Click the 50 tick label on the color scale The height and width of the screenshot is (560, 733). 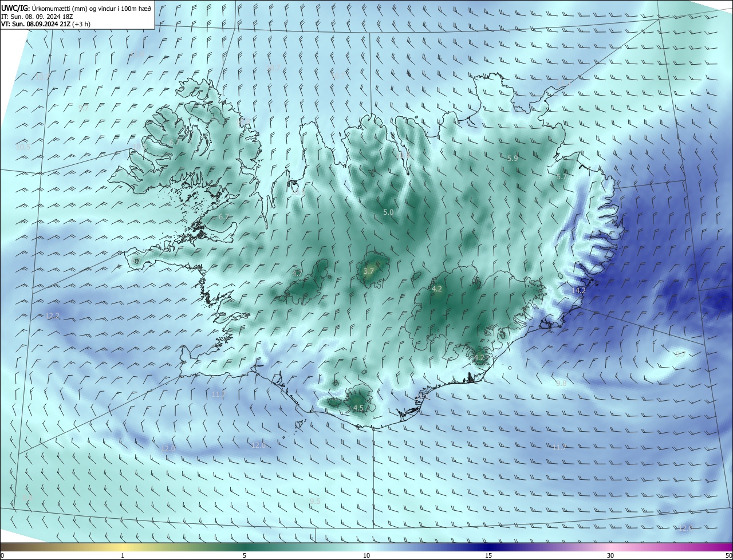point(728,555)
